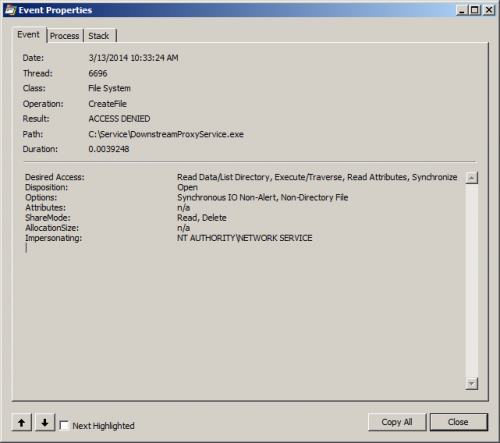Viewport: 500px width, 443px height.
Task: Go to previous event with up arrow
Action: pyautogui.click(x=22, y=423)
